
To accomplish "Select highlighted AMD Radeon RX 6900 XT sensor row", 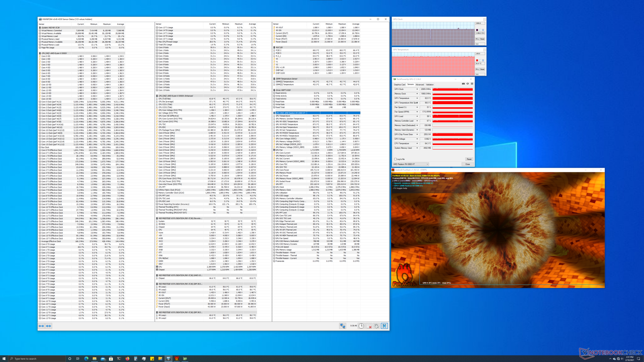I will pyautogui.click(x=317, y=113).
